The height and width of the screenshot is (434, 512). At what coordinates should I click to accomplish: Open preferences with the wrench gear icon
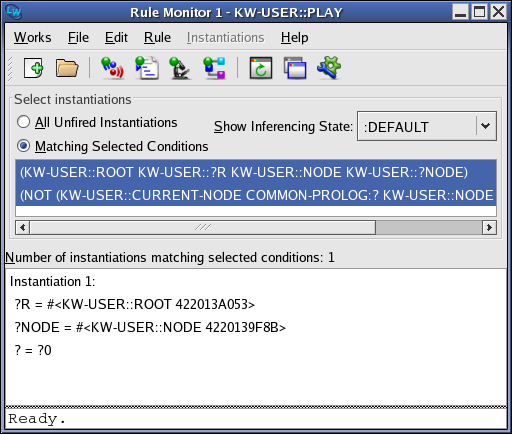coord(329,68)
